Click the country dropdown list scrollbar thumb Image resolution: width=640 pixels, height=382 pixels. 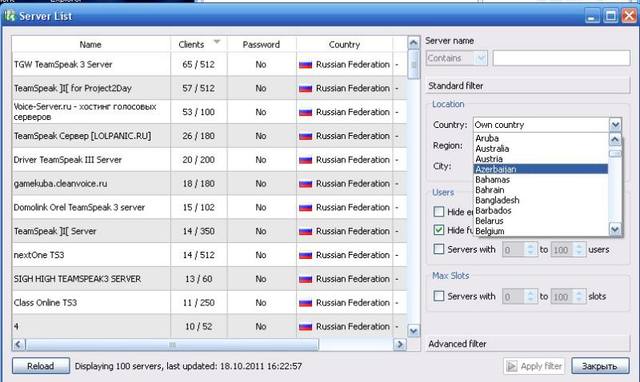point(615,153)
